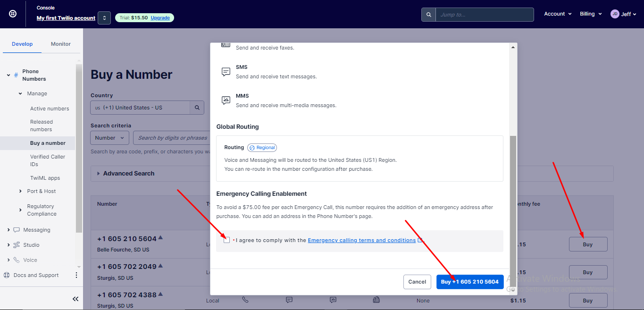Click the MMS picture-message icon in the dialog
This screenshot has width=644, height=310.
pos(226,101)
